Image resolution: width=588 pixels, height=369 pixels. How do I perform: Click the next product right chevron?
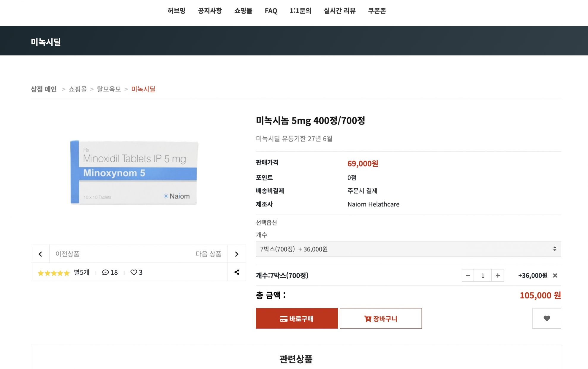237,254
